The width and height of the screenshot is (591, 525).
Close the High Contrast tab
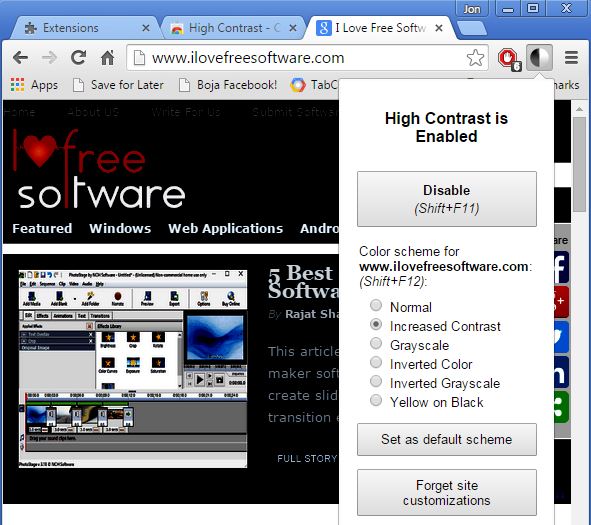(x=292, y=28)
